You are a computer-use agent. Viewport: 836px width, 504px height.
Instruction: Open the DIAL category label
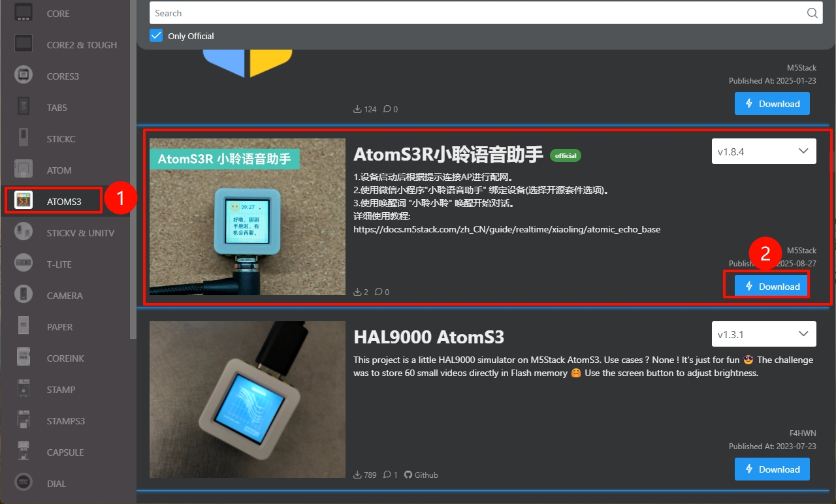click(x=56, y=484)
